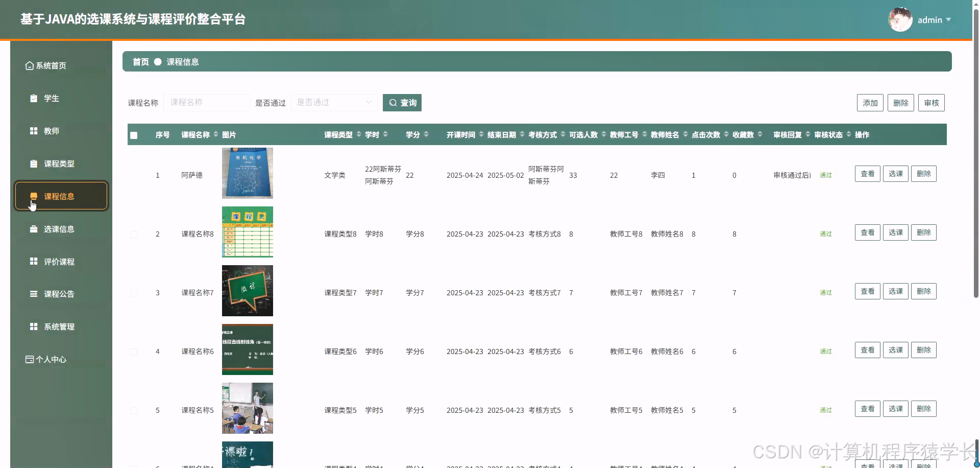Click 查看 for course 阿萨德
980x468 pixels.
pos(868,174)
